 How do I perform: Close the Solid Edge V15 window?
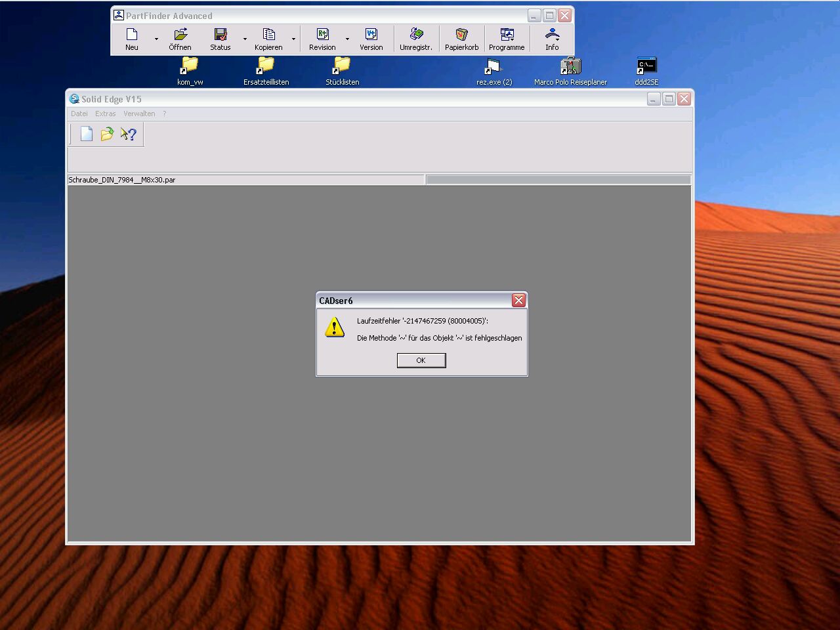pos(684,98)
